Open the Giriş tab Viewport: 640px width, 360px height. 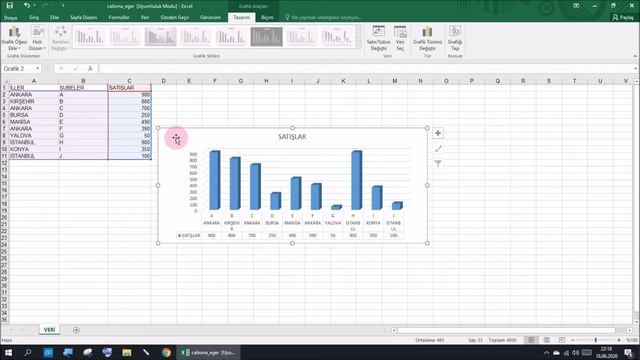click(x=34, y=18)
